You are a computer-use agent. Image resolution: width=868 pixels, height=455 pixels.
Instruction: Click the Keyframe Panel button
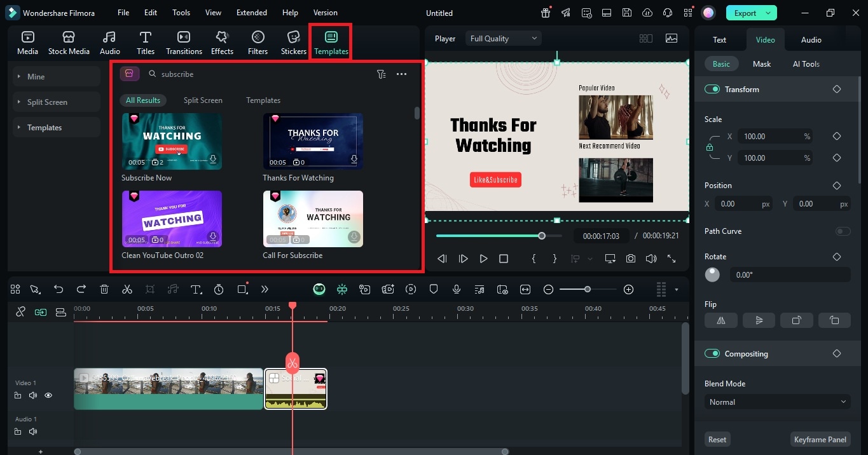click(820, 439)
